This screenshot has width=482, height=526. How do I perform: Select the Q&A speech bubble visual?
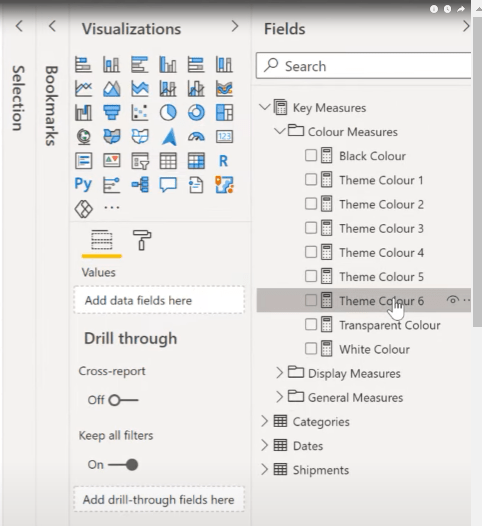(x=168, y=185)
